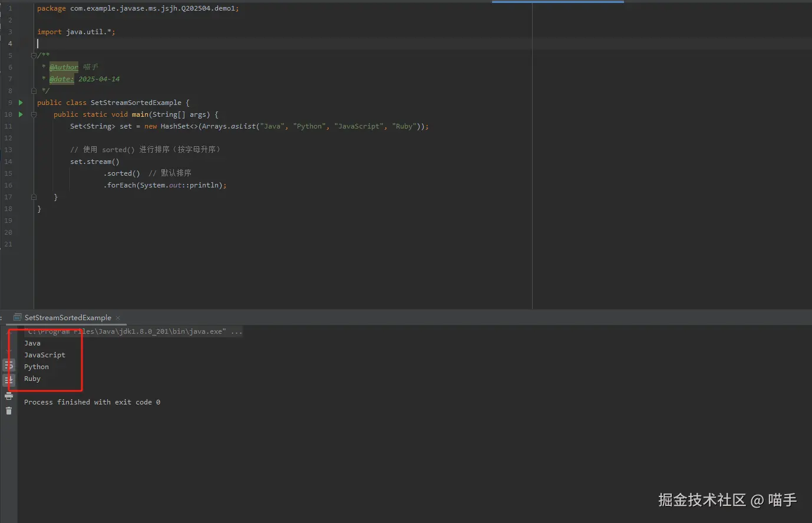
Task: Click the package declaration line
Action: point(138,8)
